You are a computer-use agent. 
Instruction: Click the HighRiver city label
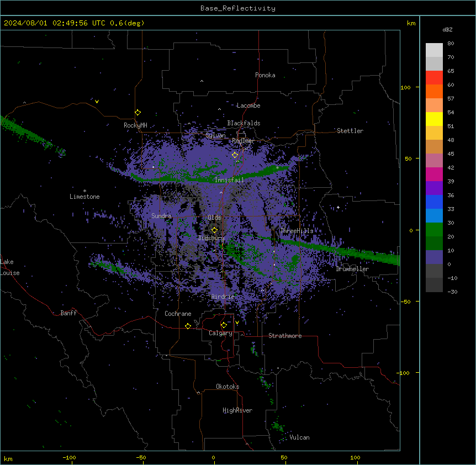[237, 410]
